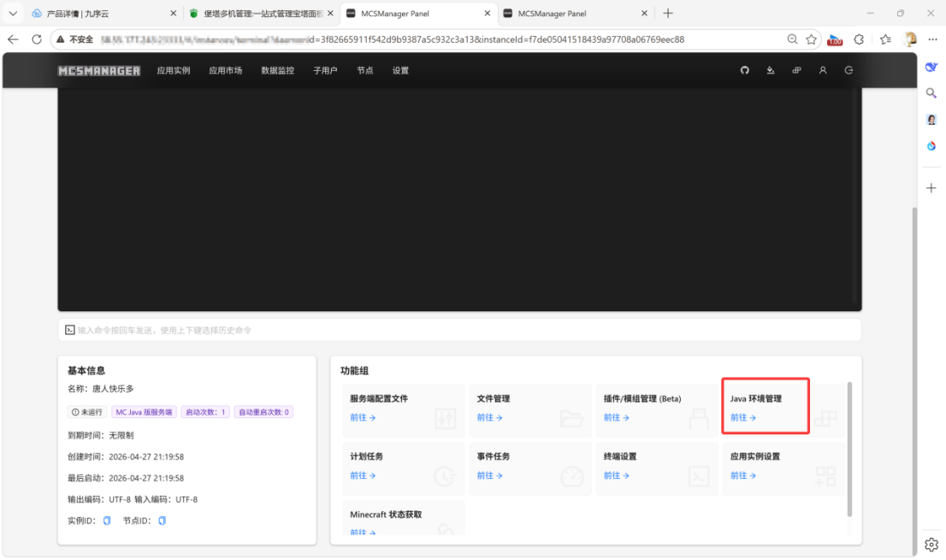Go to Java 环境管理 via 前往 link
The image size is (946, 560).
(742, 417)
